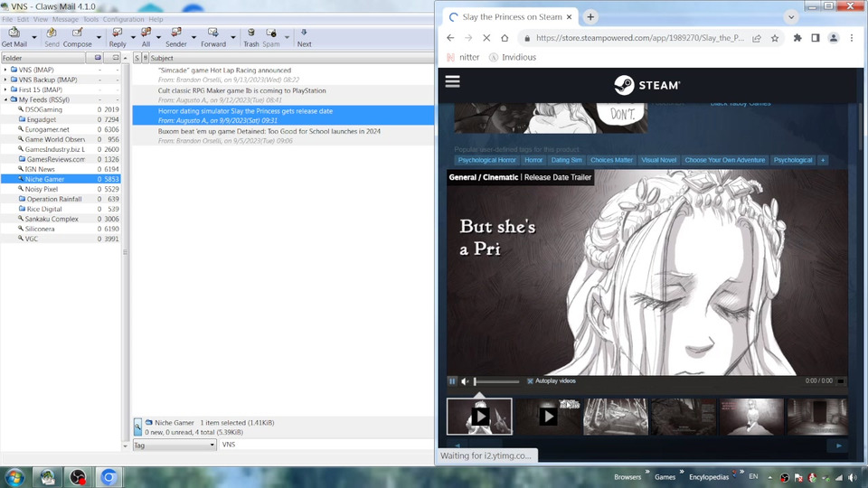Open the Invidious bookmark
This screenshot has height=488, width=868.
coord(513,57)
